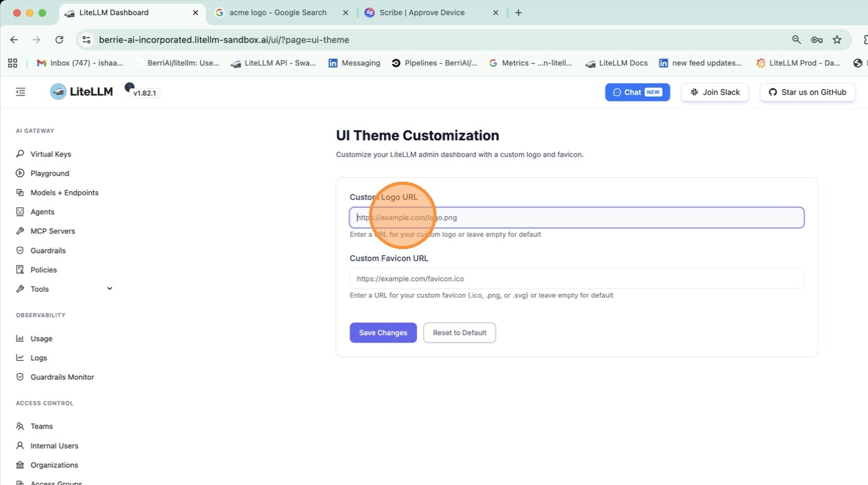
Task: Open LiteLLM Docs bookmark
Action: 616,63
